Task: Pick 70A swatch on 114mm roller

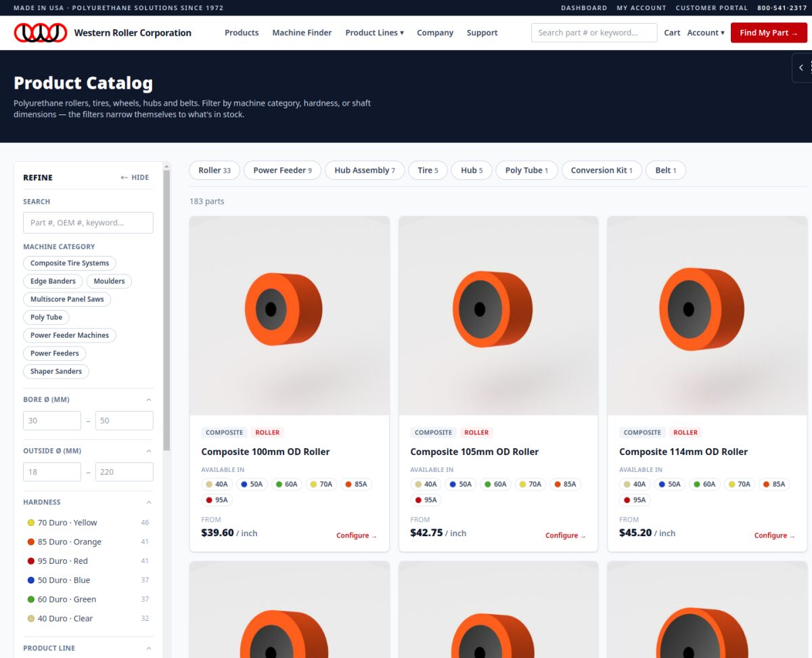Action: (738, 484)
